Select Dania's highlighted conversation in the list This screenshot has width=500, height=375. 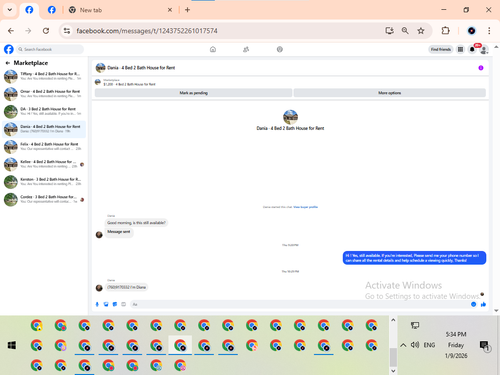coord(44,129)
